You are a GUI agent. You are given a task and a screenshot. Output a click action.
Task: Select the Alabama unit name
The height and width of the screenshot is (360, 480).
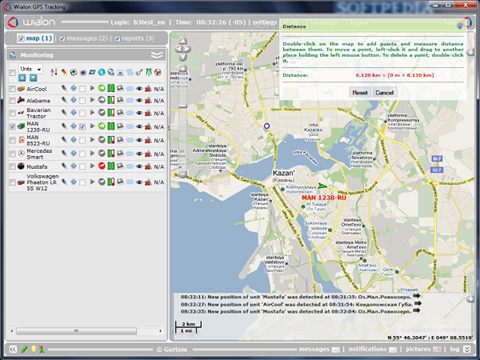click(38, 101)
